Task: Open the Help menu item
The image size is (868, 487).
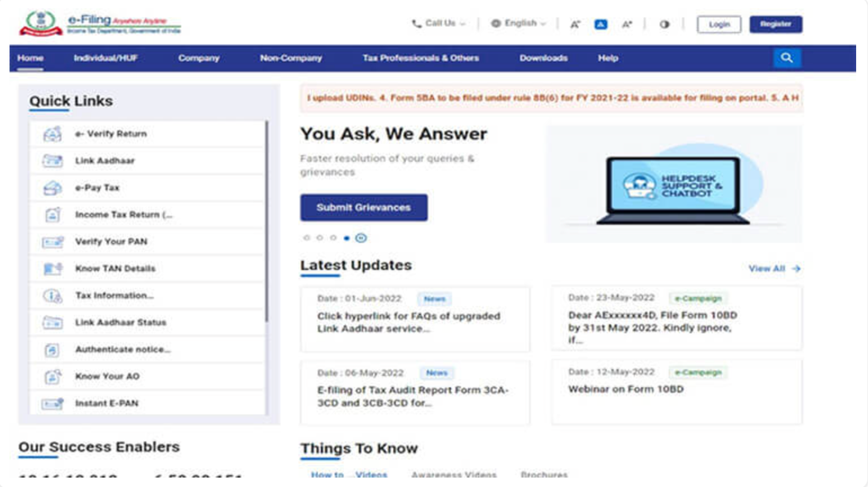Action: pyautogui.click(x=608, y=58)
